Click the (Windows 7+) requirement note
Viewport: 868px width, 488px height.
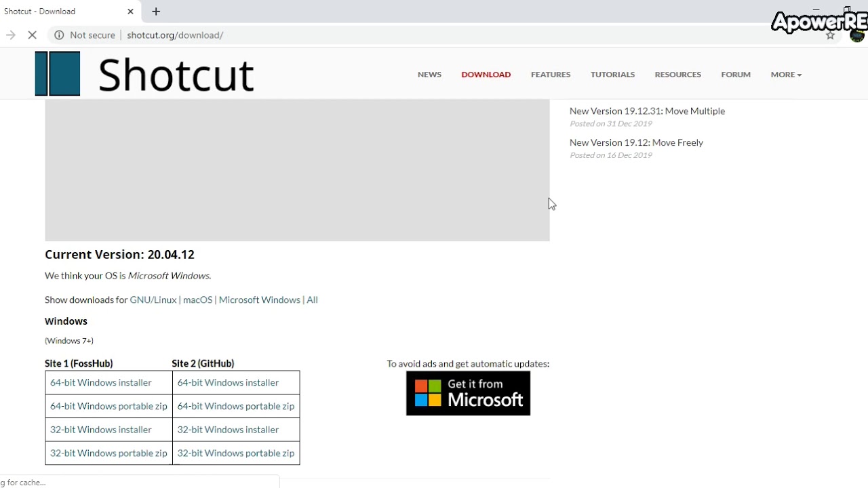[x=69, y=341]
